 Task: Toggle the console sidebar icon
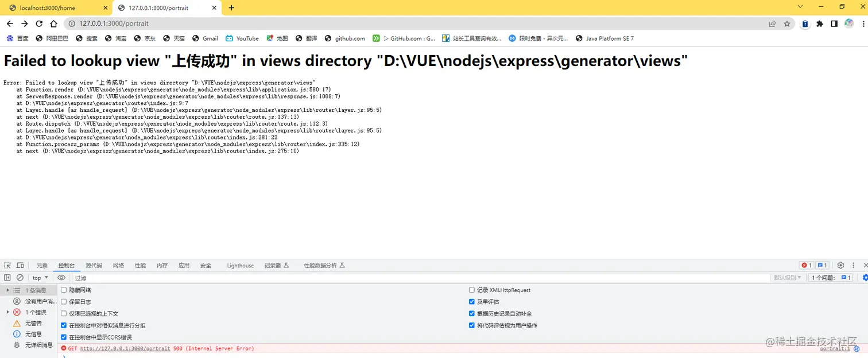(7, 278)
